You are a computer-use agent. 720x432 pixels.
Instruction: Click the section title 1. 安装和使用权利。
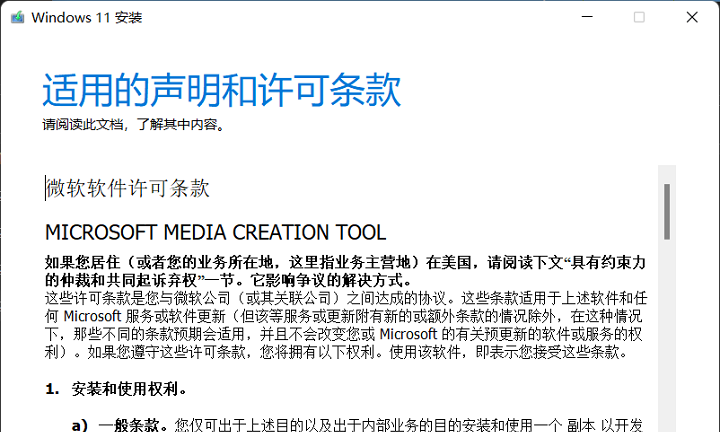[116, 389]
